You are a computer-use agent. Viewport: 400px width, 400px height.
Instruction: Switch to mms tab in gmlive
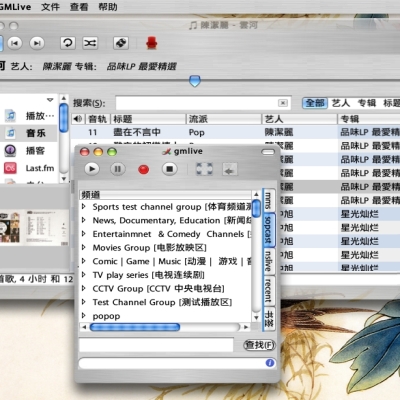(x=268, y=201)
